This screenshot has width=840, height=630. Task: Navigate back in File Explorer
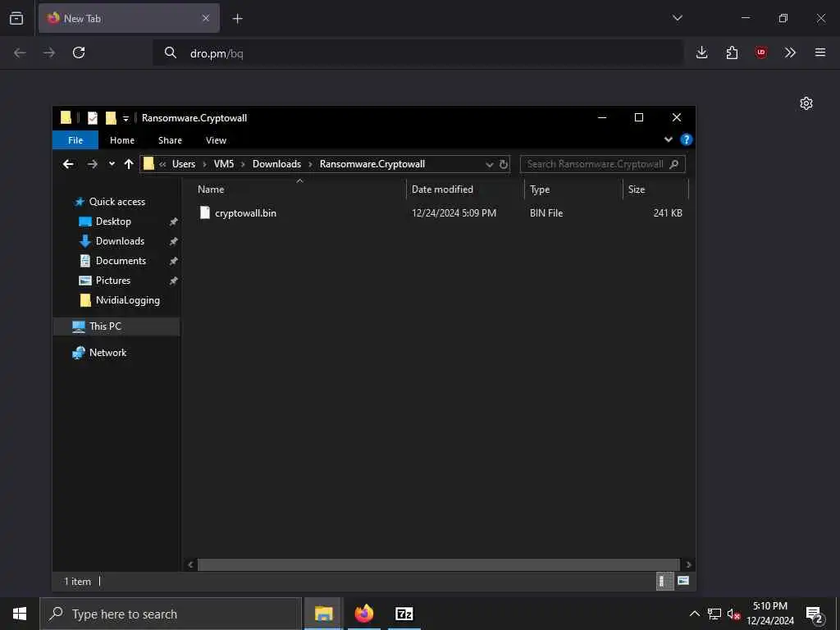[68, 164]
